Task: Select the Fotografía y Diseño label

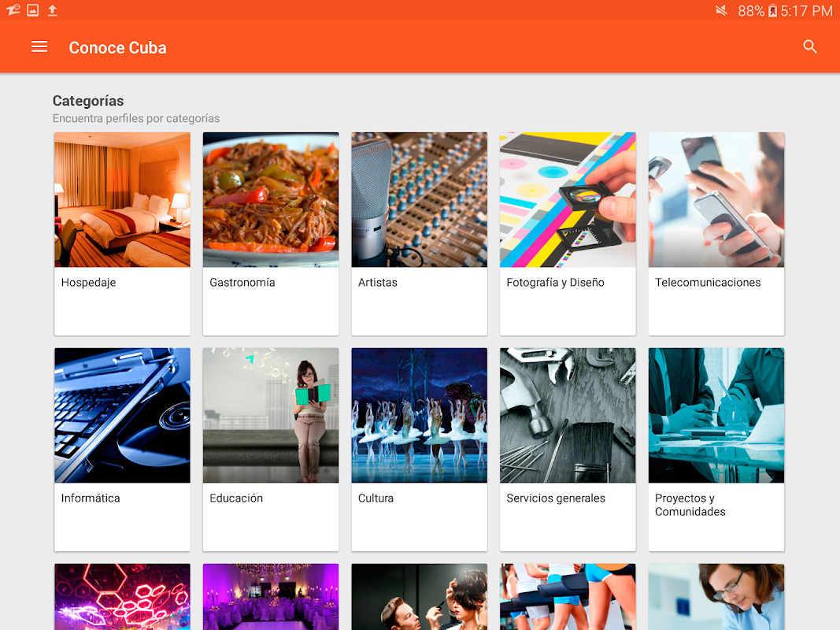Action: pyautogui.click(x=556, y=283)
